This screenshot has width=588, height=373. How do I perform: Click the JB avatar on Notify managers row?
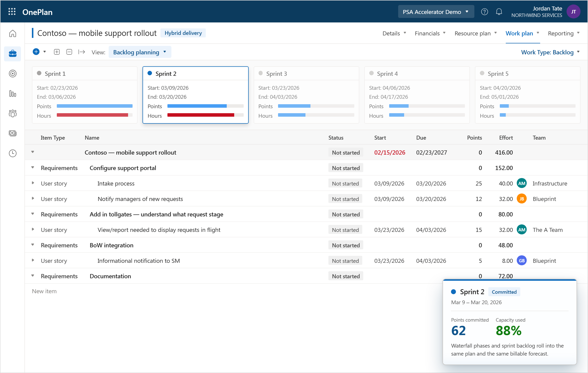point(521,199)
